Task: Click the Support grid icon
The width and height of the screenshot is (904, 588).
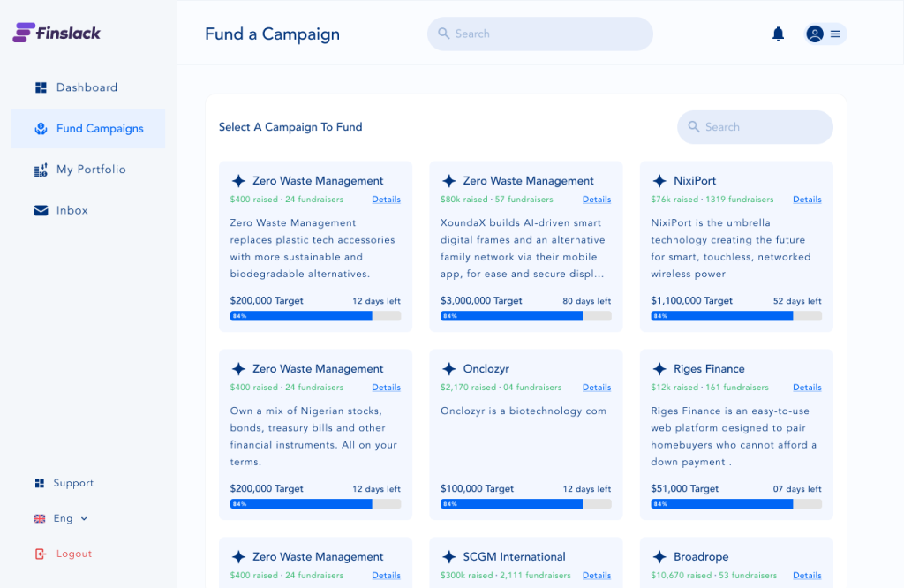Action: click(x=40, y=483)
